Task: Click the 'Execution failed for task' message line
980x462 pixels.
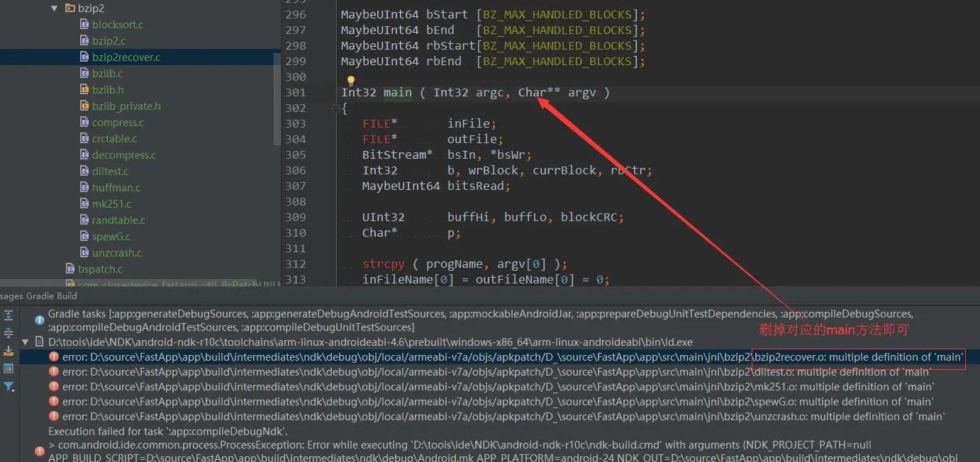Action: pos(167,431)
